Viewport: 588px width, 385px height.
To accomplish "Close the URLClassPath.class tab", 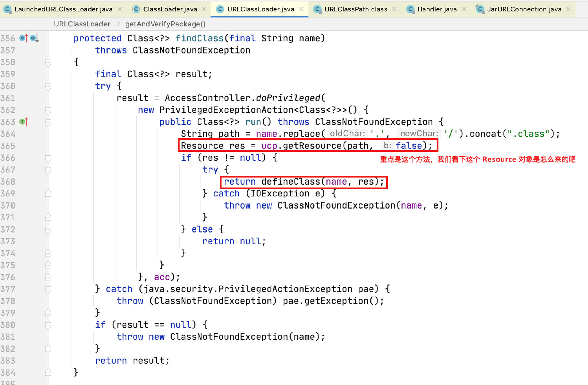I will coord(394,9).
